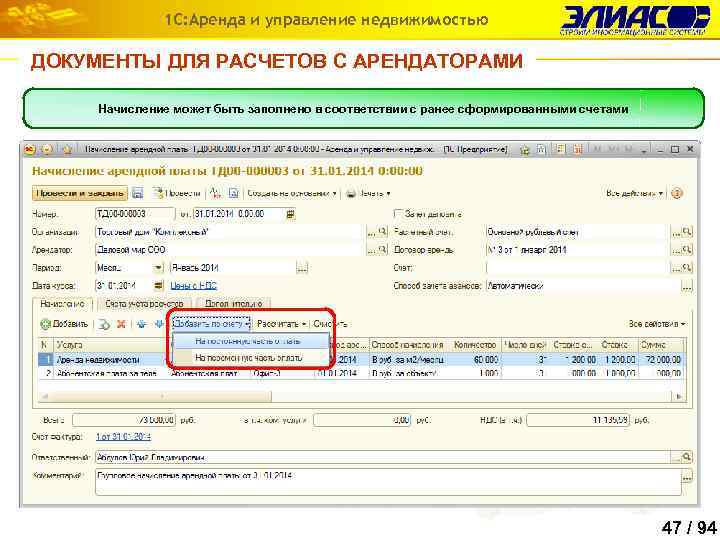Click the Способ начисления column header

[408, 344]
